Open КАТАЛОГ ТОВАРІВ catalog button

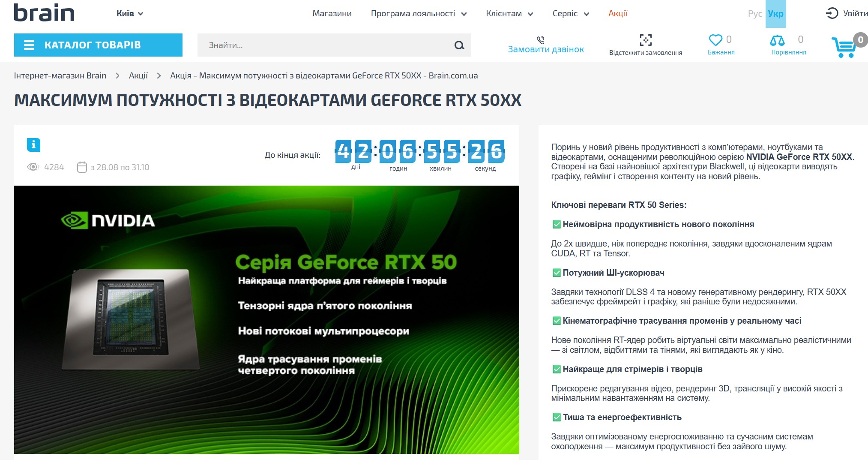click(x=98, y=45)
